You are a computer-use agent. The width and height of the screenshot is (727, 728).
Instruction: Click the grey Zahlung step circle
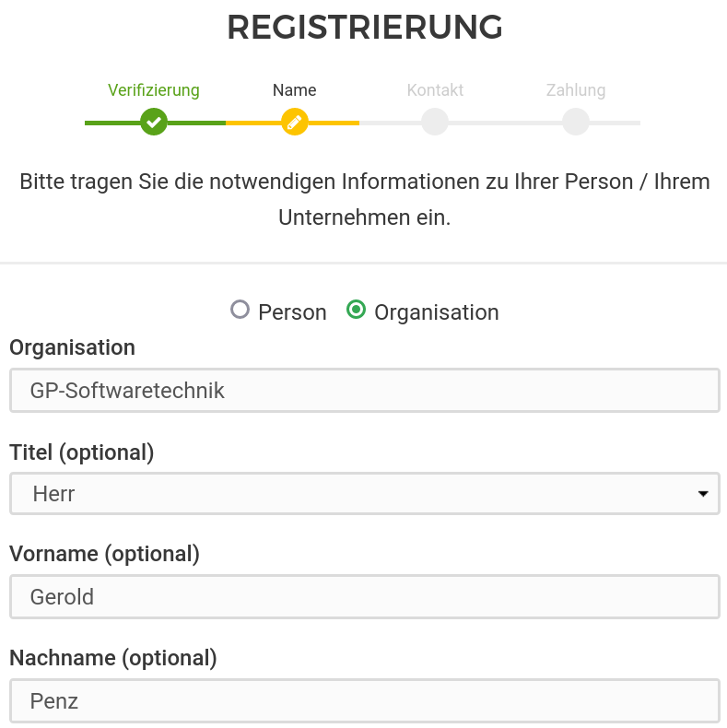coord(576,122)
